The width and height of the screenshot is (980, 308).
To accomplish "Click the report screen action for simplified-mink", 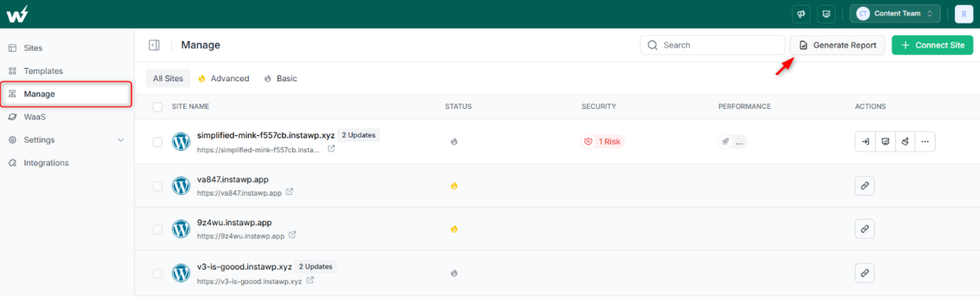I will point(885,142).
